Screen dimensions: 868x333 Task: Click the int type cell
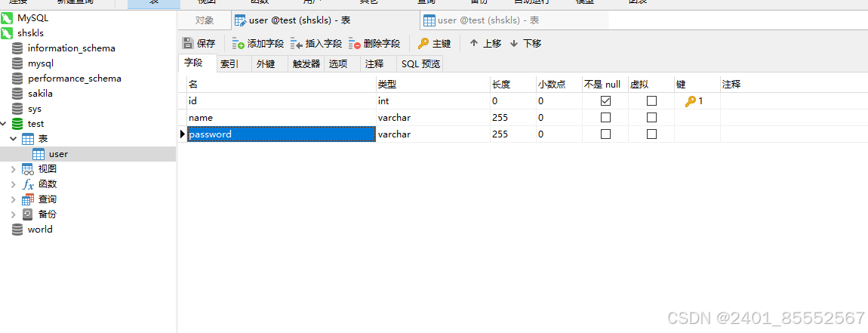tap(433, 101)
